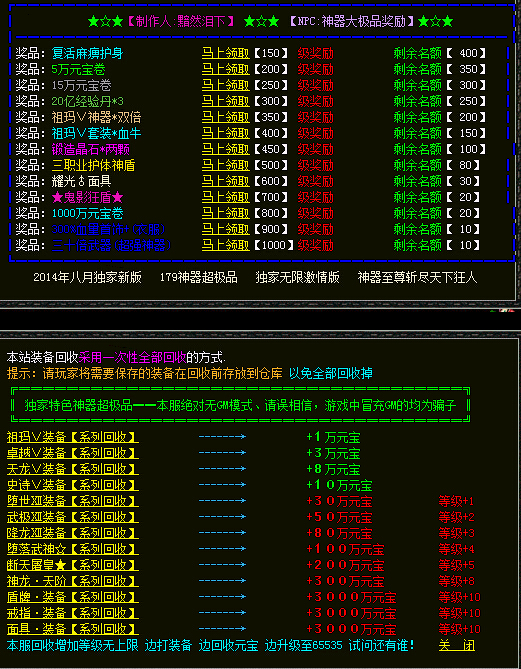Select prize text 三职业护体神盾
The height and width of the screenshot is (669, 521).
click(x=93, y=166)
